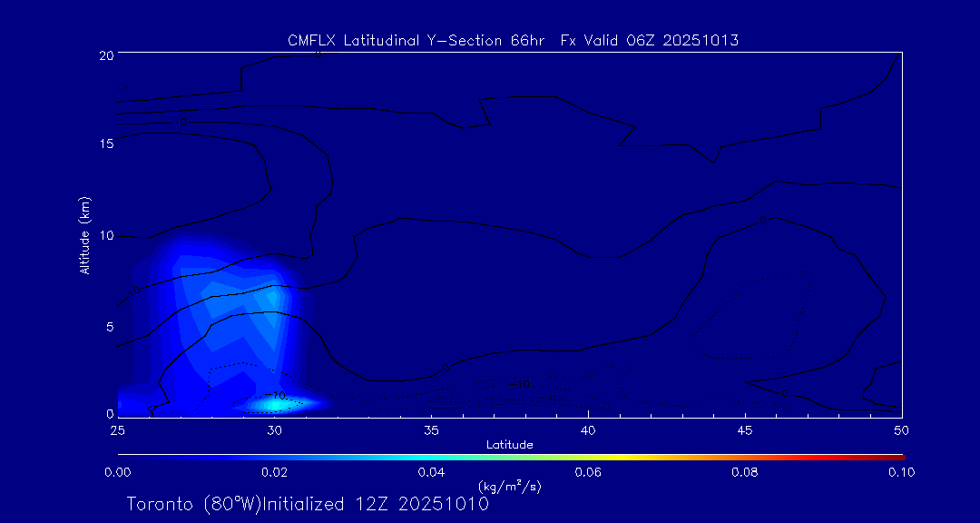Click the (kg/m²/s) units label
This screenshot has height=523, width=980.
click(509, 486)
